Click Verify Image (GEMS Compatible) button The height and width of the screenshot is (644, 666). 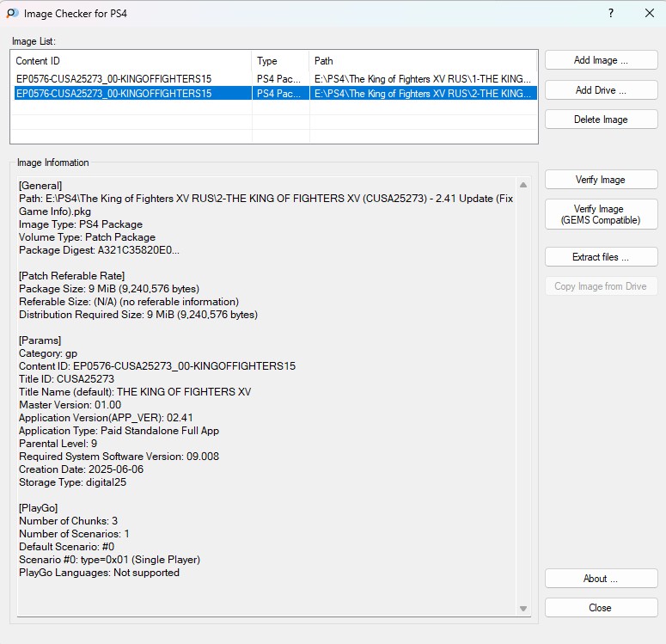601,215
